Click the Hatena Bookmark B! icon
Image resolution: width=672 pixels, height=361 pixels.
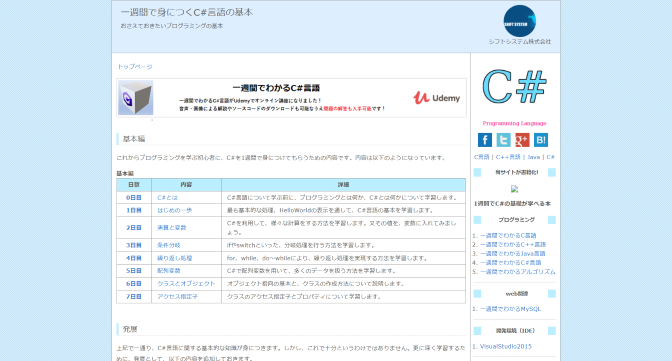pyautogui.click(x=541, y=140)
